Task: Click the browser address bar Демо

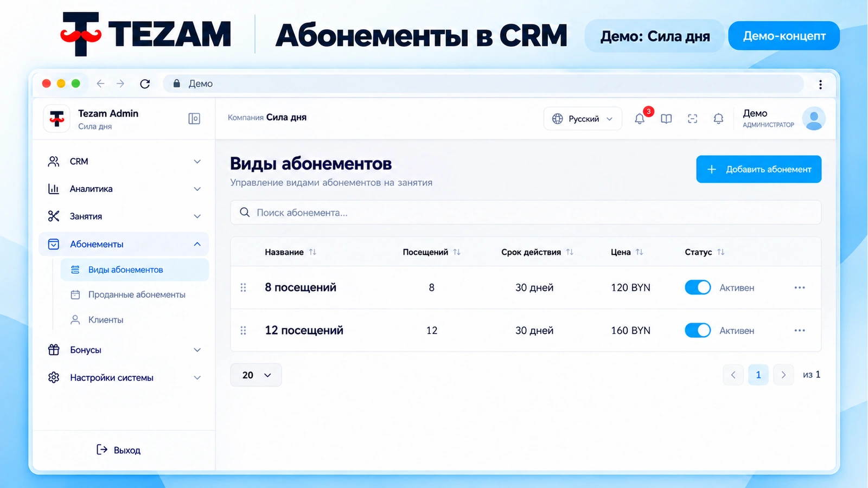Action: pyautogui.click(x=483, y=84)
